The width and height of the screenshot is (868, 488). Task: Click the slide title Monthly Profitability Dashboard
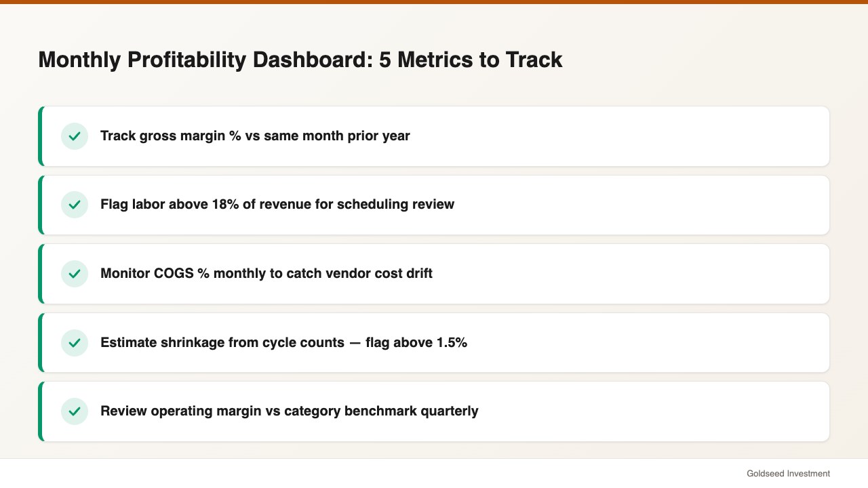tap(300, 60)
